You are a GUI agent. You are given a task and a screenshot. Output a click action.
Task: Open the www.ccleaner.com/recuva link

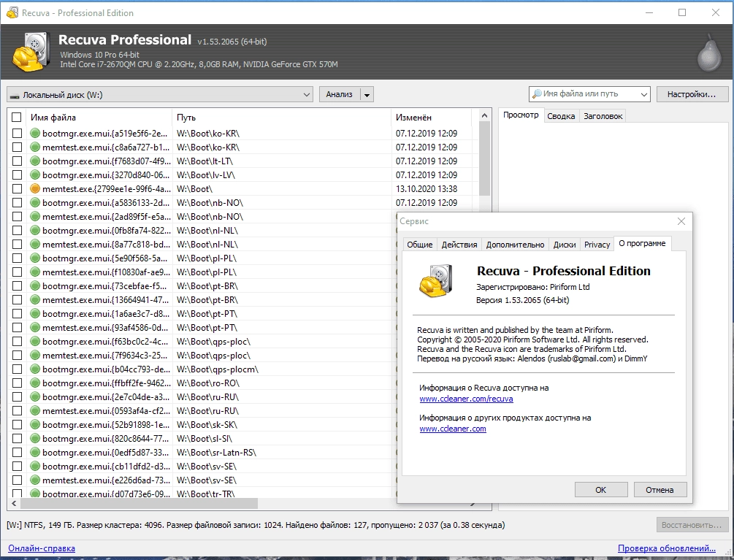coord(466,399)
